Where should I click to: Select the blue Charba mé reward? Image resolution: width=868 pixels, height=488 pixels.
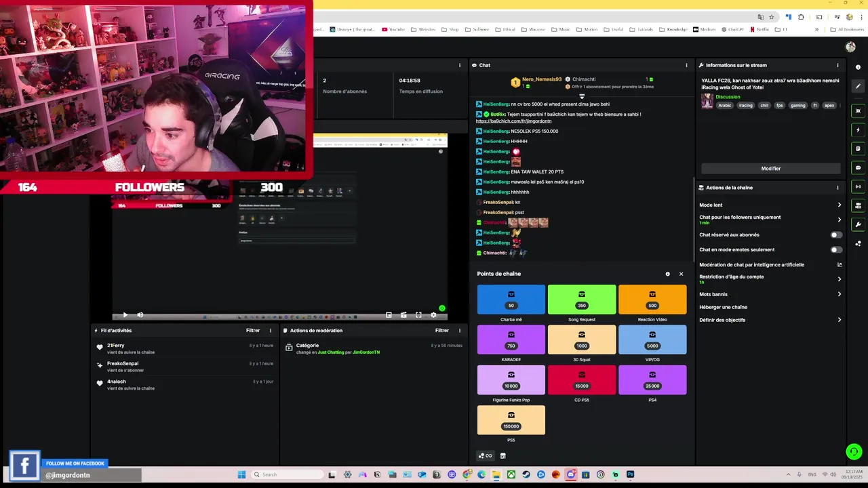pos(511,300)
